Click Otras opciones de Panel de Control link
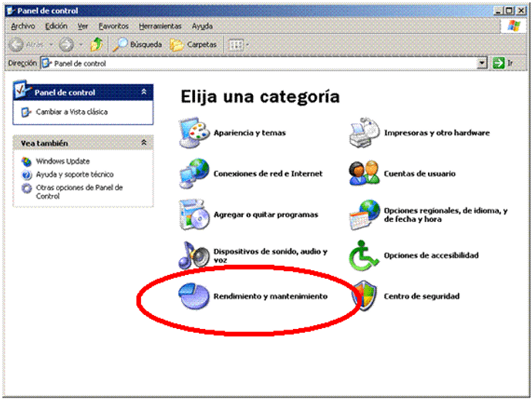The width and height of the screenshot is (532, 399). [x=79, y=192]
